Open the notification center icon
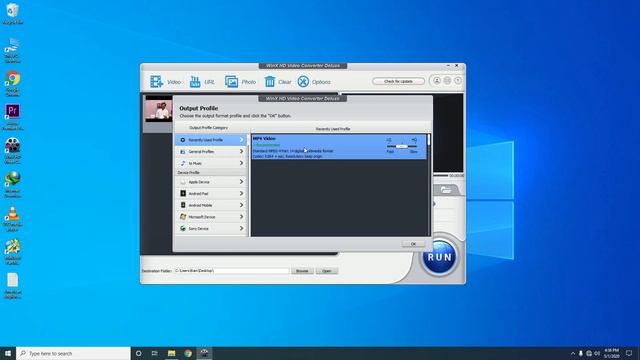Screen dimensions: 640x360 629,353
